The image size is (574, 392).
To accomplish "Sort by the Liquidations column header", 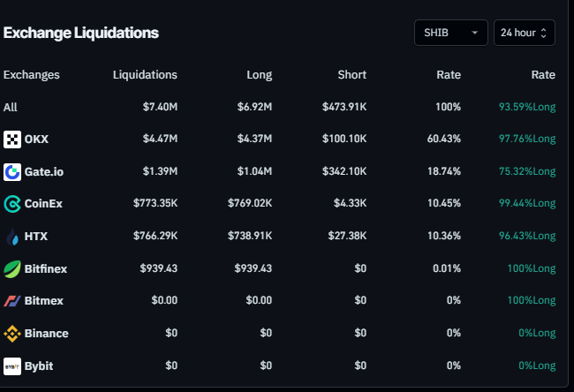I will pyautogui.click(x=145, y=75).
